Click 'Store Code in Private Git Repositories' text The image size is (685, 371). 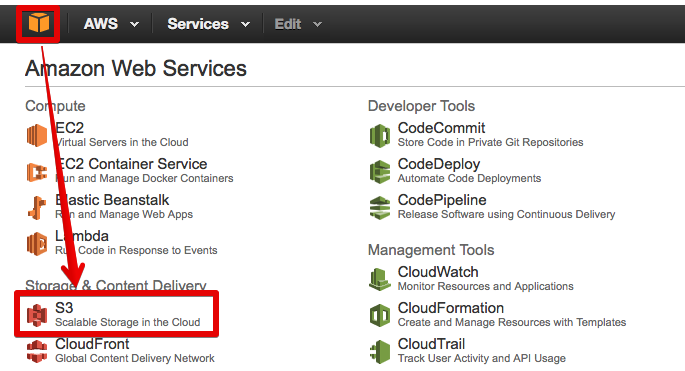490,142
